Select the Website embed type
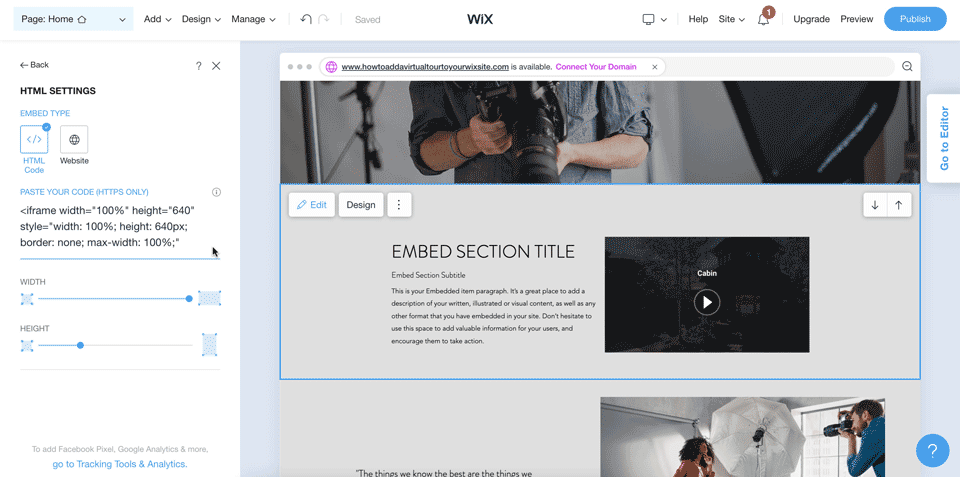960x477 pixels. pyautogui.click(x=74, y=139)
